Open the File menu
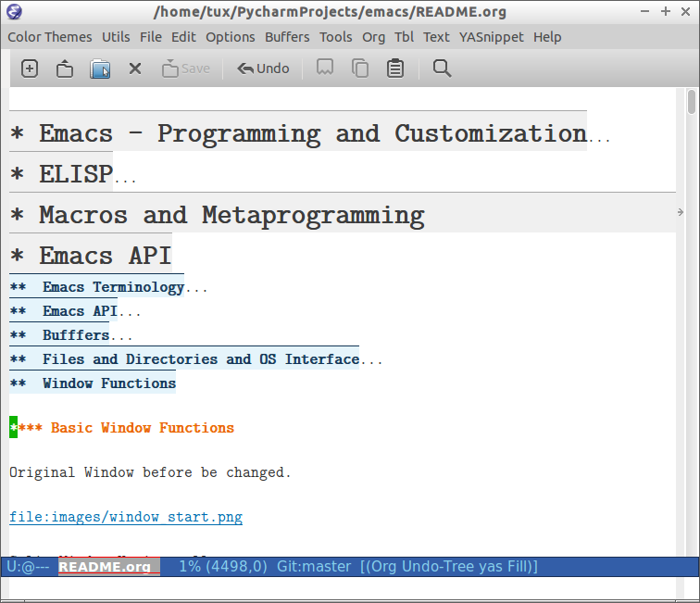Image resolution: width=700 pixels, height=603 pixels. 150,37
